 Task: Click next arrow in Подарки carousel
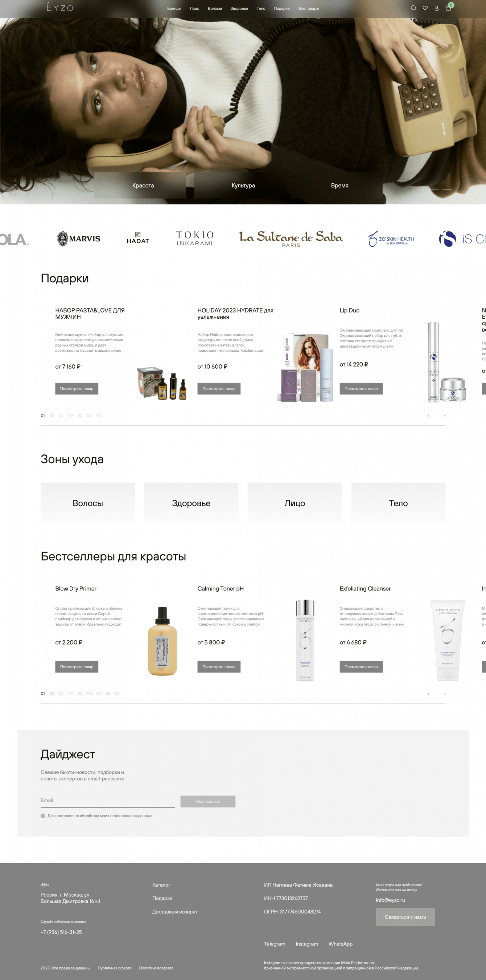pyautogui.click(x=442, y=416)
